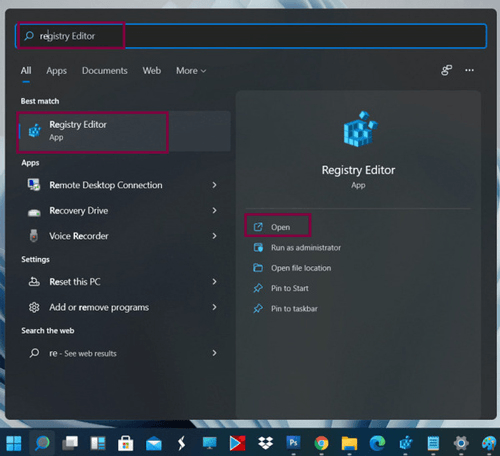Click the Registry Editor cube icon in best match
This screenshot has width=500, height=456.
point(35,131)
